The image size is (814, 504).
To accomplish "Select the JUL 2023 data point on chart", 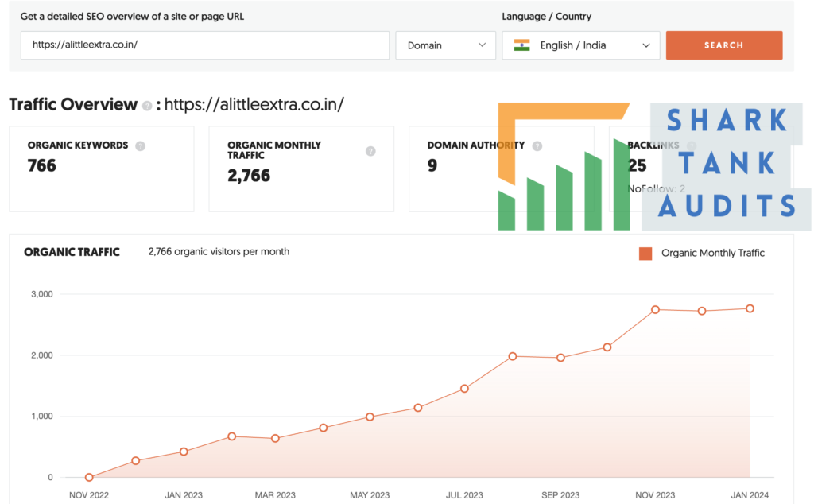I will tap(464, 388).
